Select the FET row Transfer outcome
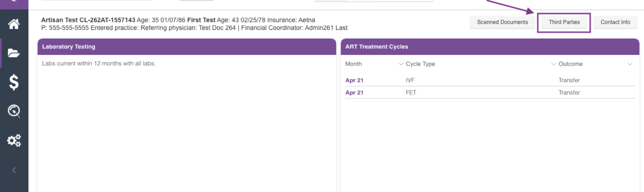Image resolution: width=644 pixels, height=192 pixels. click(x=569, y=93)
